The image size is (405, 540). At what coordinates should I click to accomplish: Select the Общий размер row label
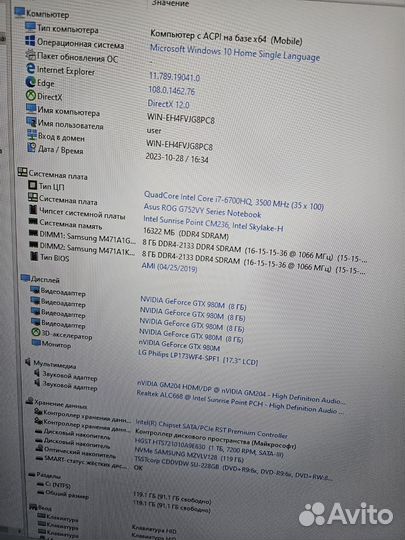click(x=67, y=495)
